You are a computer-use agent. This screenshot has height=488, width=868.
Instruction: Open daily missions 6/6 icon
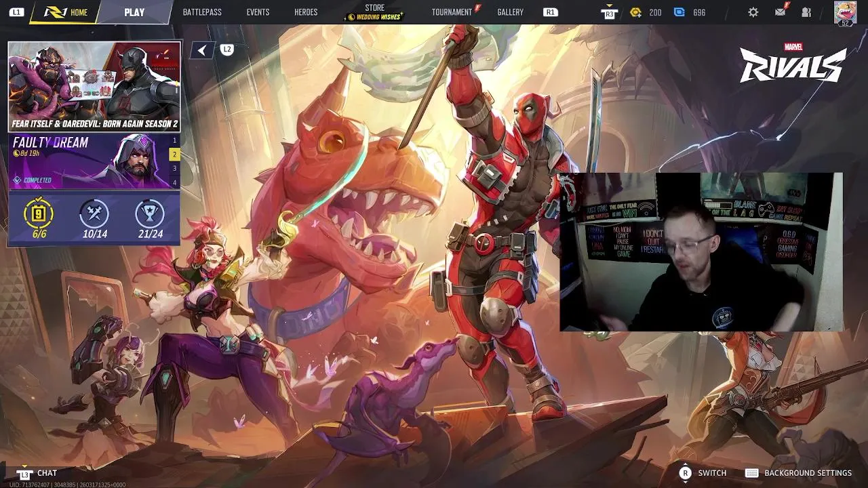(x=39, y=214)
